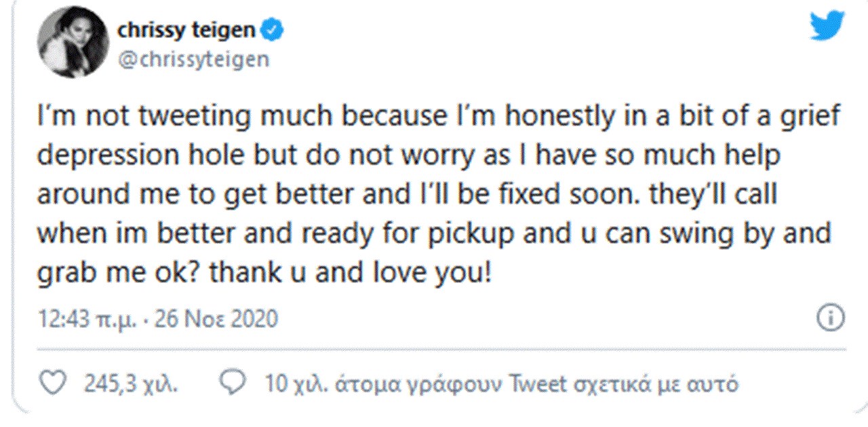This screenshot has height=427, width=868.
Task: Click the tweet line starting "I'm not tweeting much"
Action: pyautogui.click(x=438, y=117)
